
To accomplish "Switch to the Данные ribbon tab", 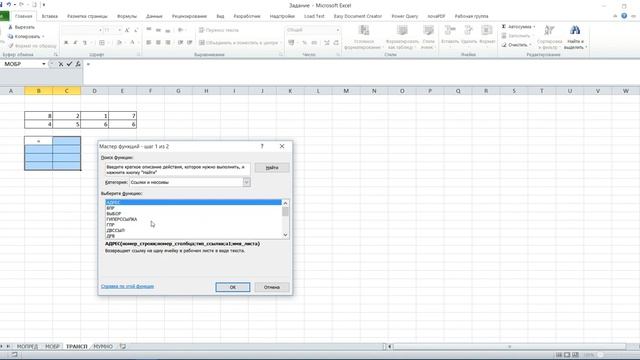I will [x=154, y=16].
